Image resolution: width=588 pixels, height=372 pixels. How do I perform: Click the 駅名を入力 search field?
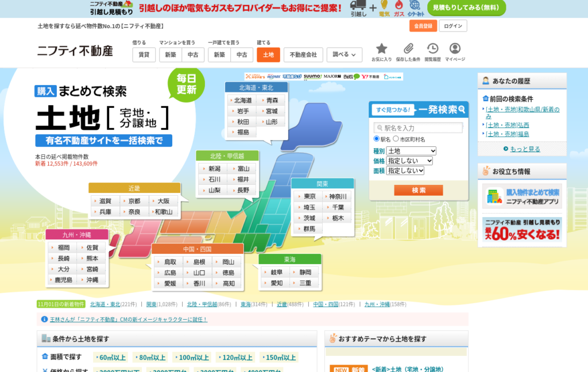pos(418,128)
